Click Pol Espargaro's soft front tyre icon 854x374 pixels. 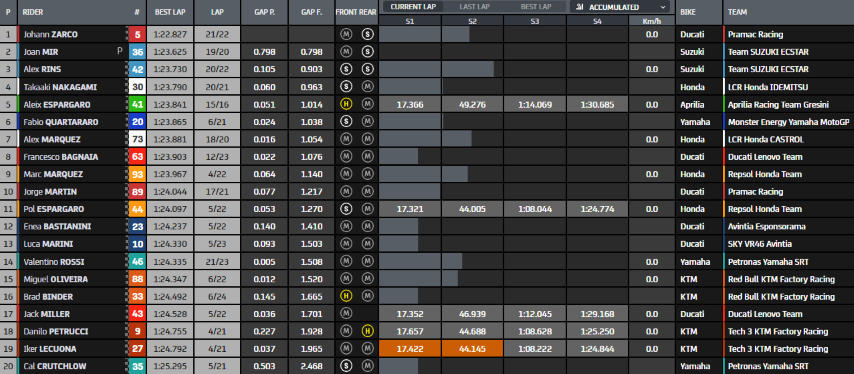345,209
